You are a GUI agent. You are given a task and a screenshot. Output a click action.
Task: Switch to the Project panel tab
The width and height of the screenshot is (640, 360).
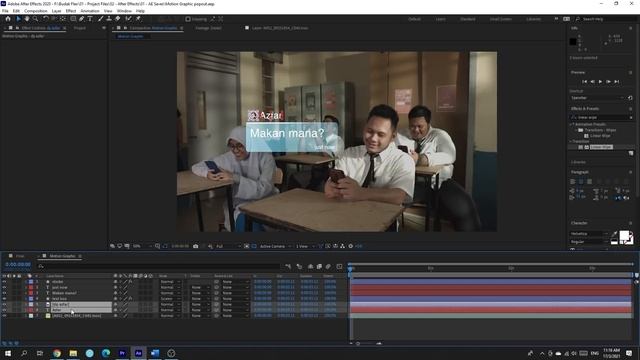80,28
